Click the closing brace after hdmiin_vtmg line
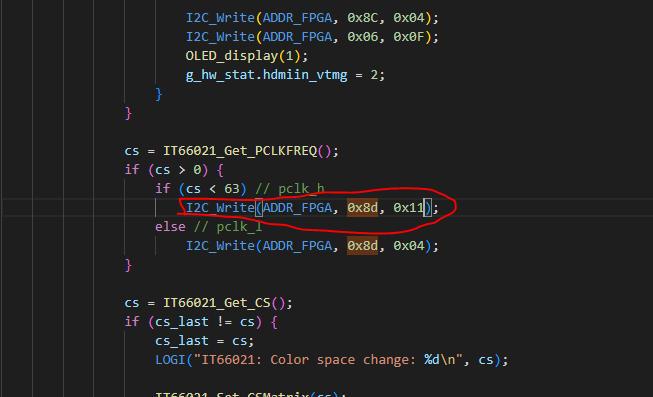Image resolution: width=653 pixels, height=397 pixels. point(159,94)
